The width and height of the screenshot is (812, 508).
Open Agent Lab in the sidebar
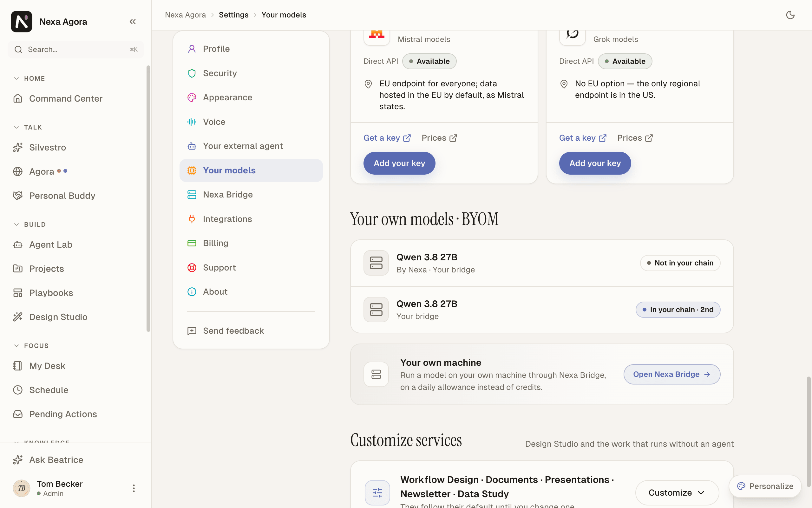[x=75, y=244]
